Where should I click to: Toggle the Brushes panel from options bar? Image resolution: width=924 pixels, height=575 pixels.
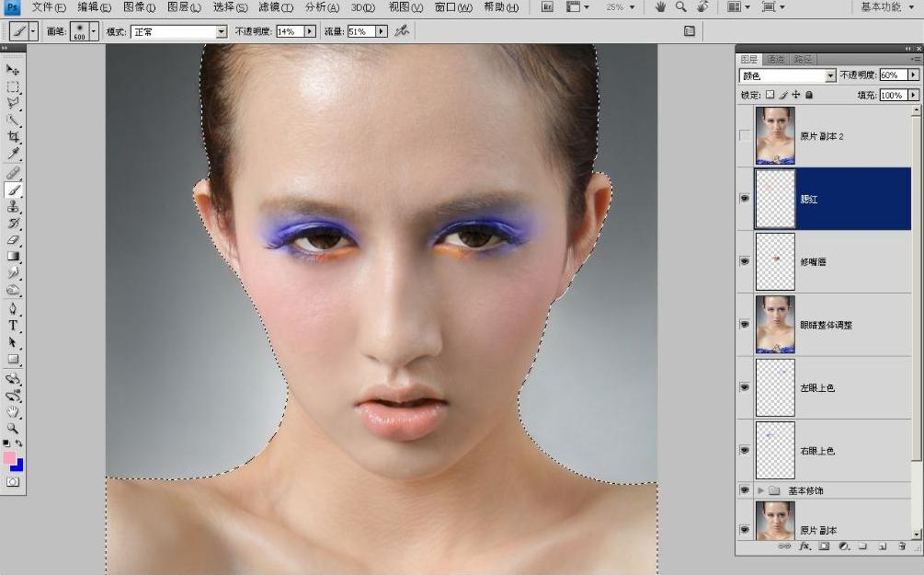pos(690,31)
